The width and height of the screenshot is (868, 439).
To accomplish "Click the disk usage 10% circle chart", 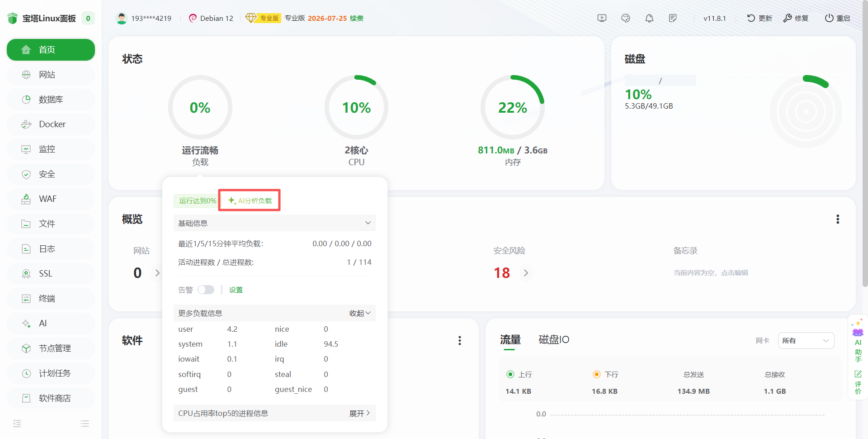I will point(806,111).
